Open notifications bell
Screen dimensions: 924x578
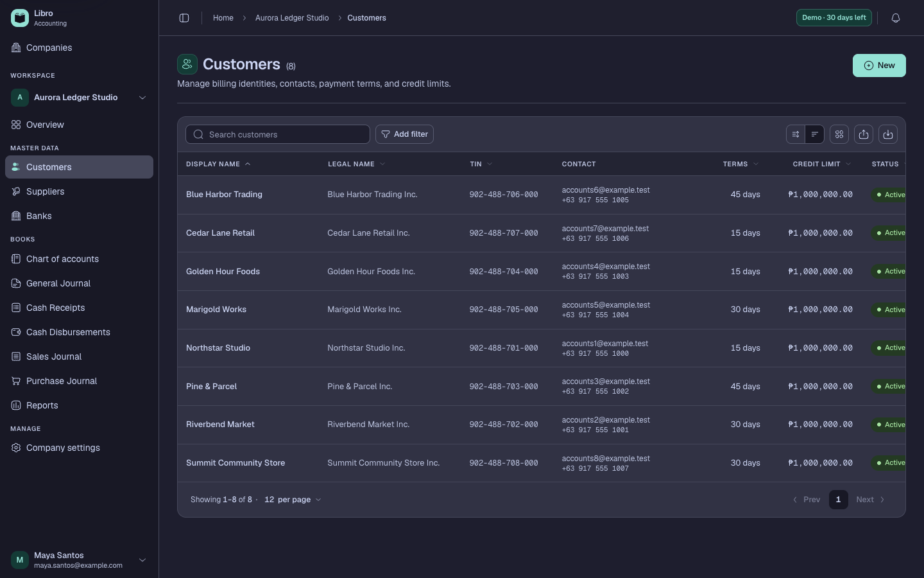click(896, 18)
